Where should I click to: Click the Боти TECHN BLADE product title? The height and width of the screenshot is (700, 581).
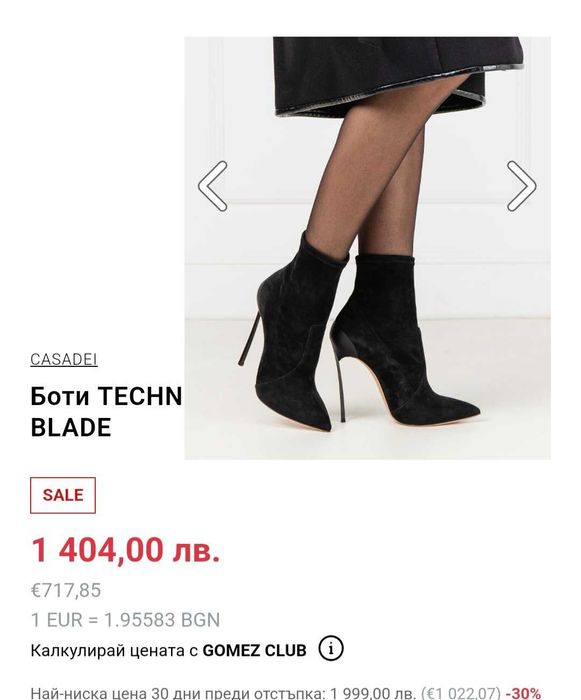(x=106, y=412)
